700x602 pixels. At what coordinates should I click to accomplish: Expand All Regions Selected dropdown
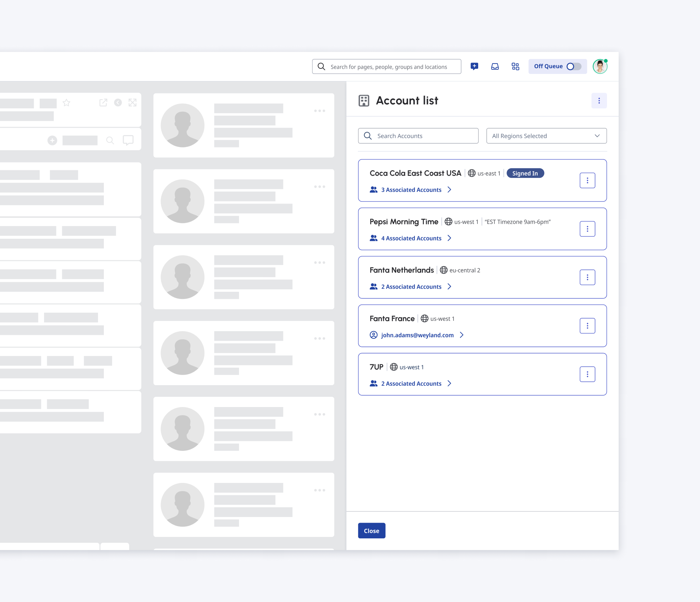pos(546,136)
